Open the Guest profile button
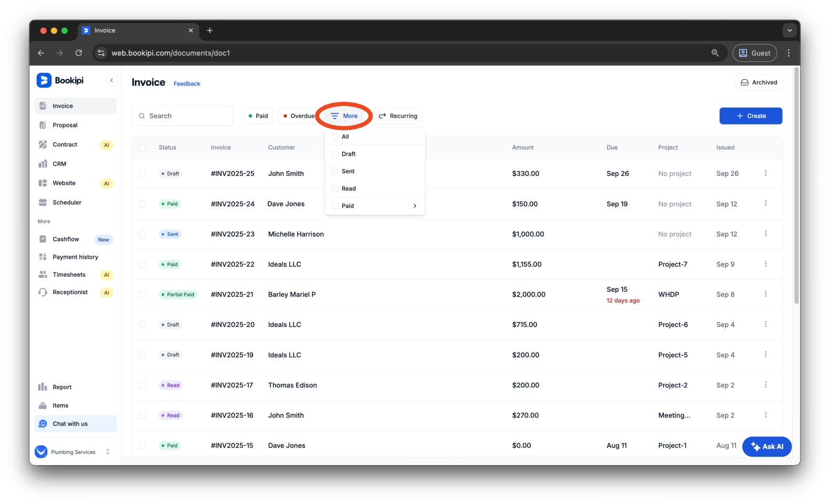 point(755,53)
